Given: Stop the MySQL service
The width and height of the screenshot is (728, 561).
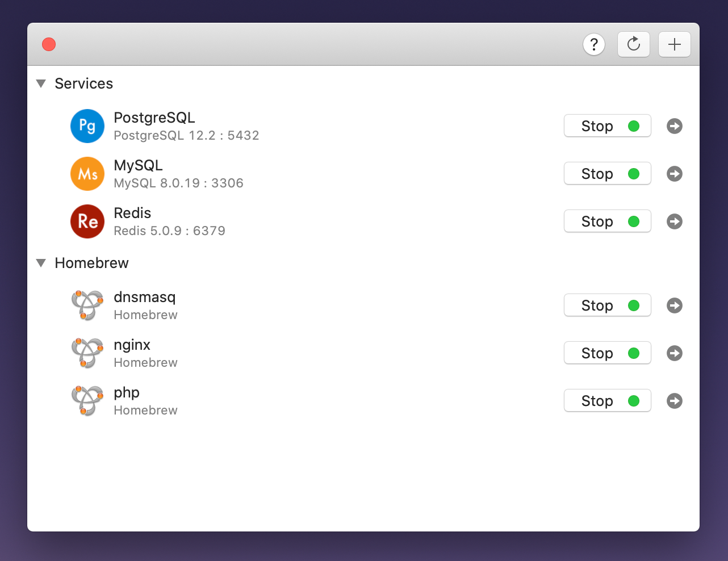Looking at the screenshot, I should [607, 174].
